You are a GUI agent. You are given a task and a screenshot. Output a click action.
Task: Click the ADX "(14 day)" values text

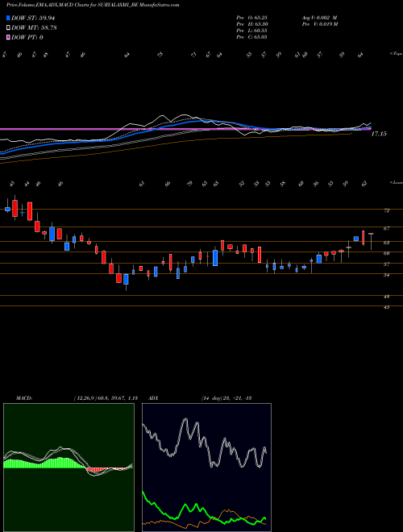click(226, 398)
